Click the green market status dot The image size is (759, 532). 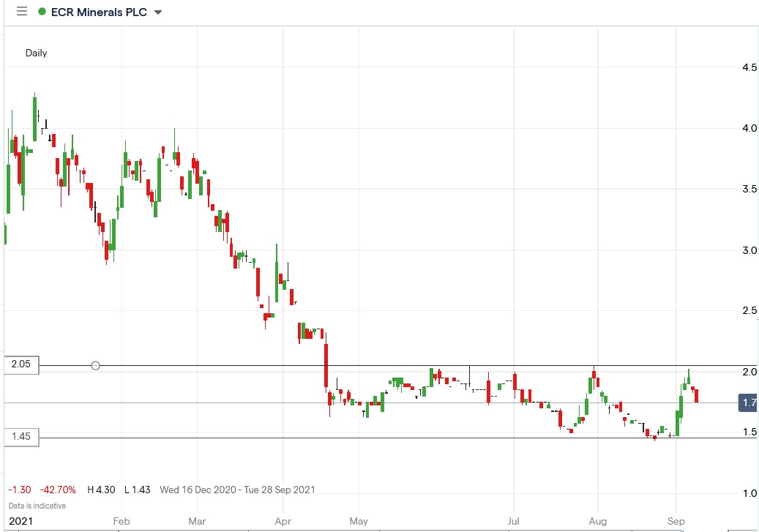pyautogui.click(x=44, y=12)
